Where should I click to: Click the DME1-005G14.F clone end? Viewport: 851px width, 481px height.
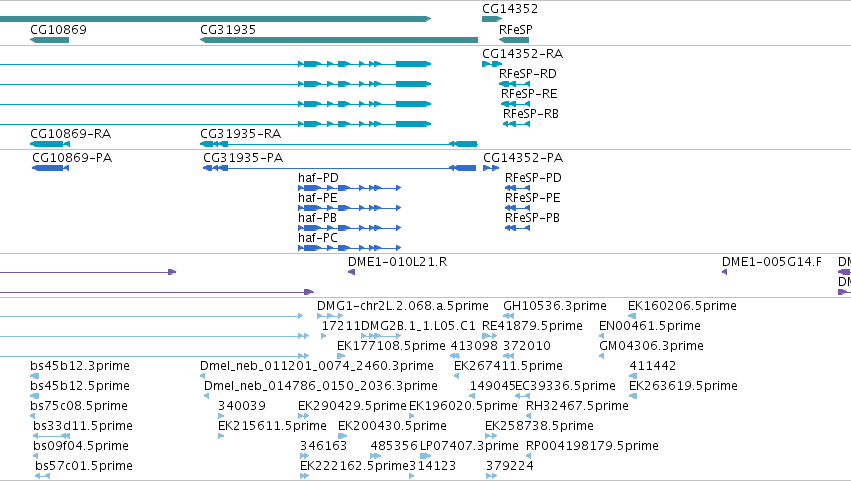pyautogui.click(x=724, y=272)
